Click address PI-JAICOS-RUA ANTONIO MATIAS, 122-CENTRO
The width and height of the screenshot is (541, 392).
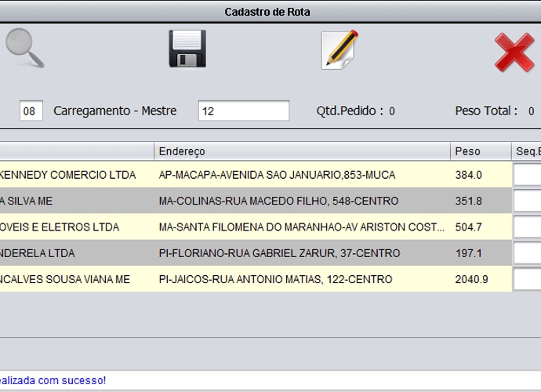coord(275,279)
